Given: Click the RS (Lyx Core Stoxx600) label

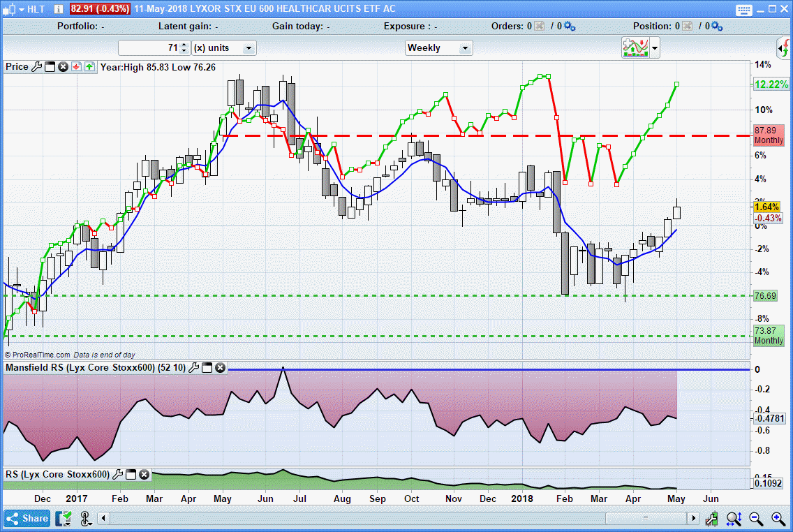Looking at the screenshot, I should (58, 474).
